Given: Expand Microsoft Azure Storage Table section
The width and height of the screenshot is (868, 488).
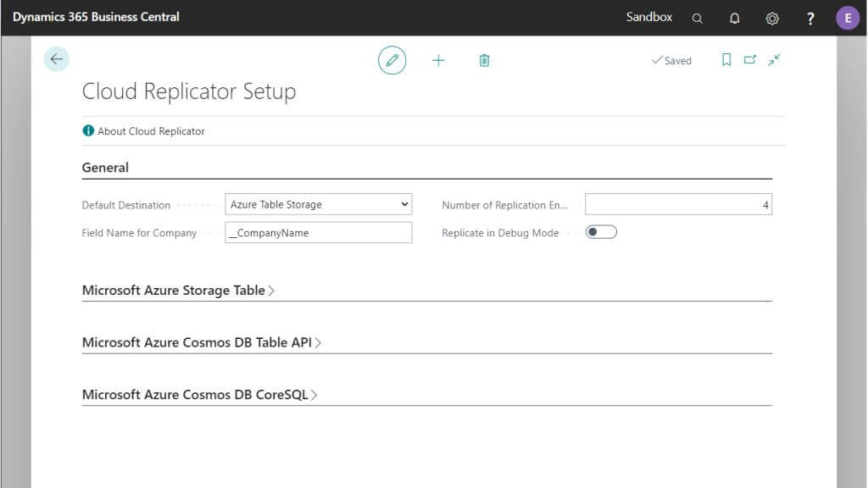Looking at the screenshot, I should click(178, 290).
